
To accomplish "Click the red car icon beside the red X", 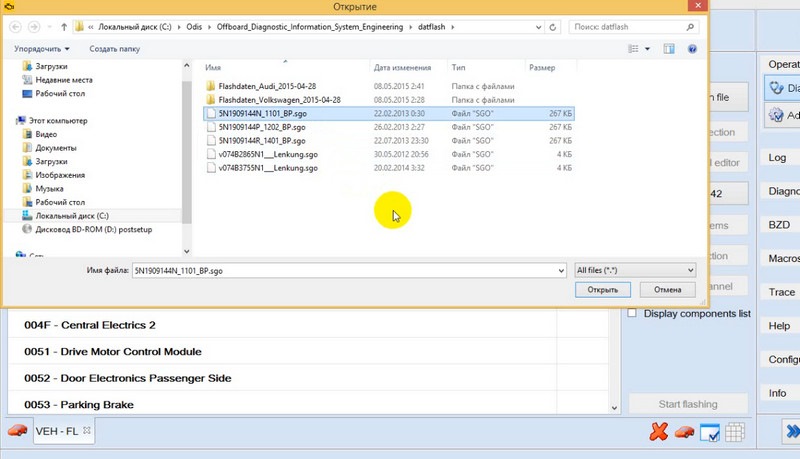I will pyautogui.click(x=684, y=432).
